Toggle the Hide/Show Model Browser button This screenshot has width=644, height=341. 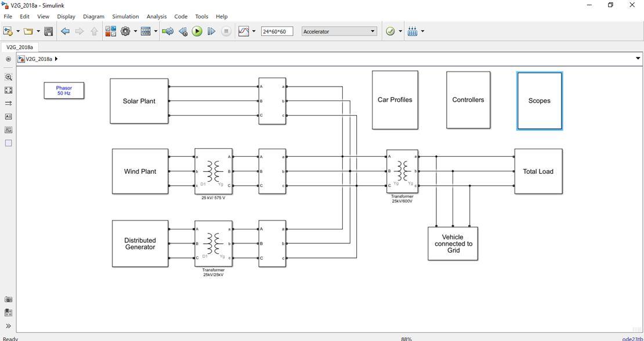tap(8, 326)
